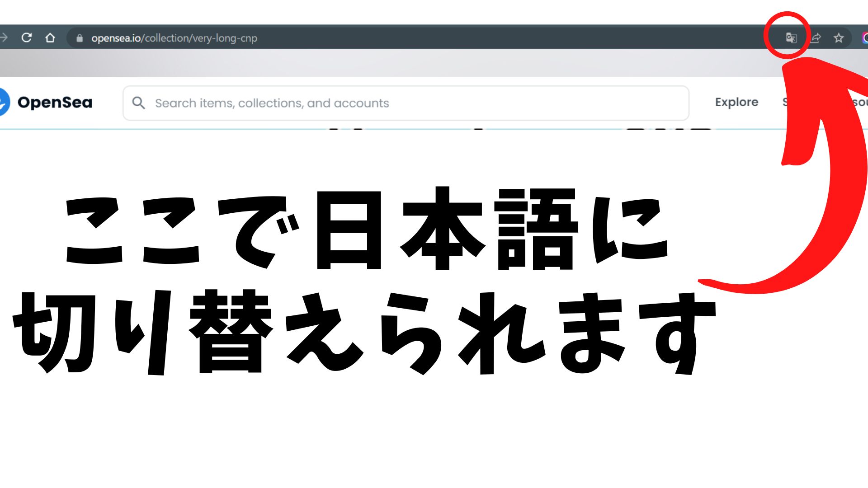The height and width of the screenshot is (488, 868).
Task: Open the partially hidden Stats menu
Action: click(784, 102)
